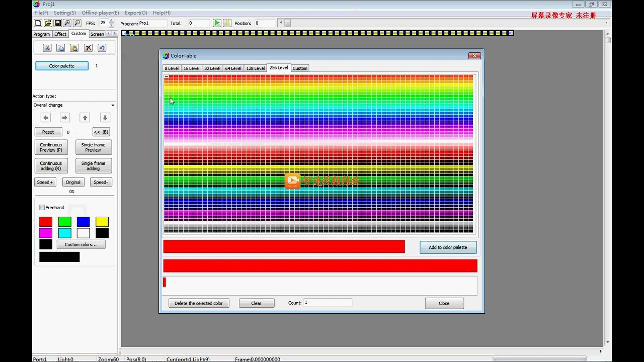Pick the blue swatch in left panel
The image size is (644, 362).
84,222
